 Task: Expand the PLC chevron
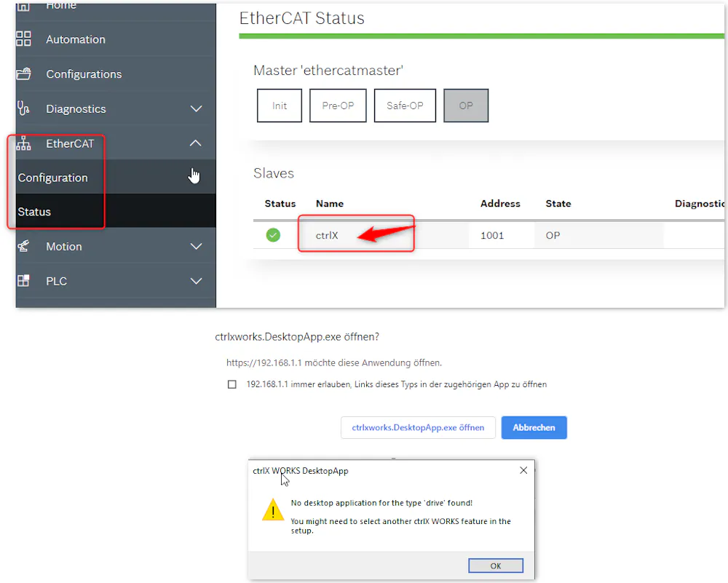coord(197,281)
